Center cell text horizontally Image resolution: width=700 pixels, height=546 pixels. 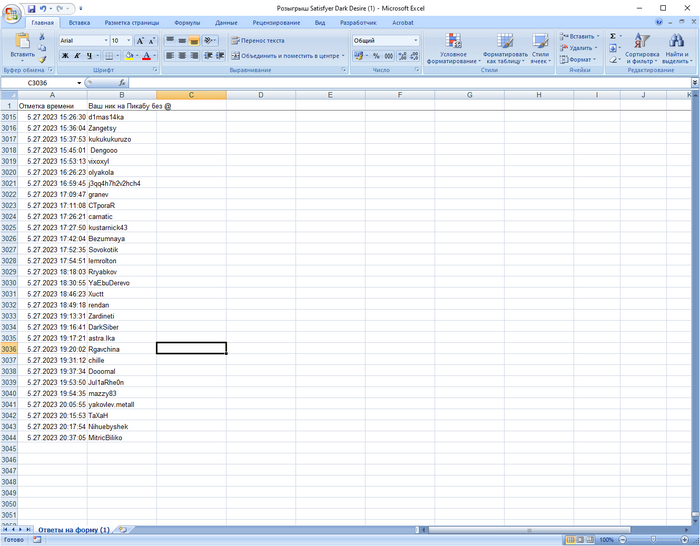182,55
